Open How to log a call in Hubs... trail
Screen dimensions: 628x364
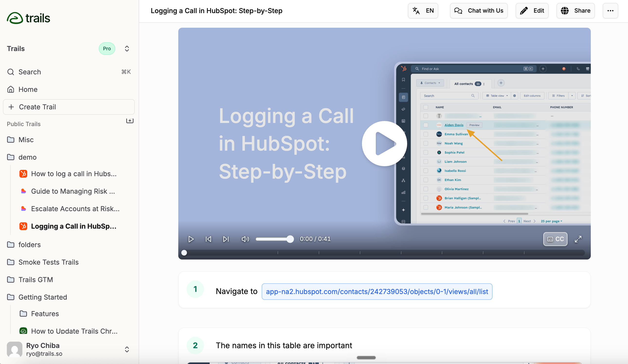click(x=74, y=174)
